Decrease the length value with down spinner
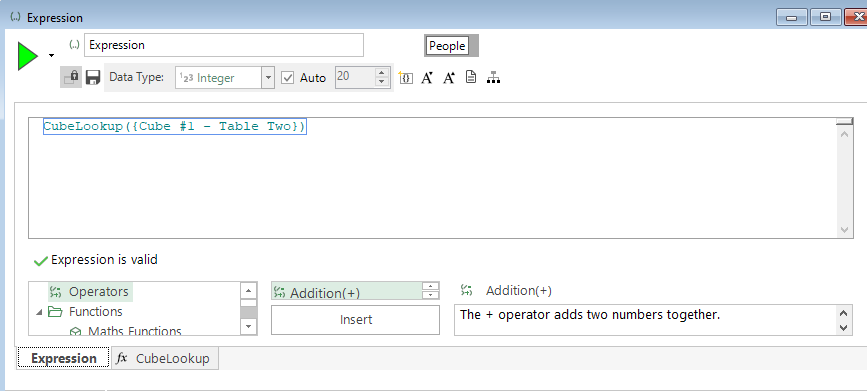867x391 pixels. coord(381,82)
